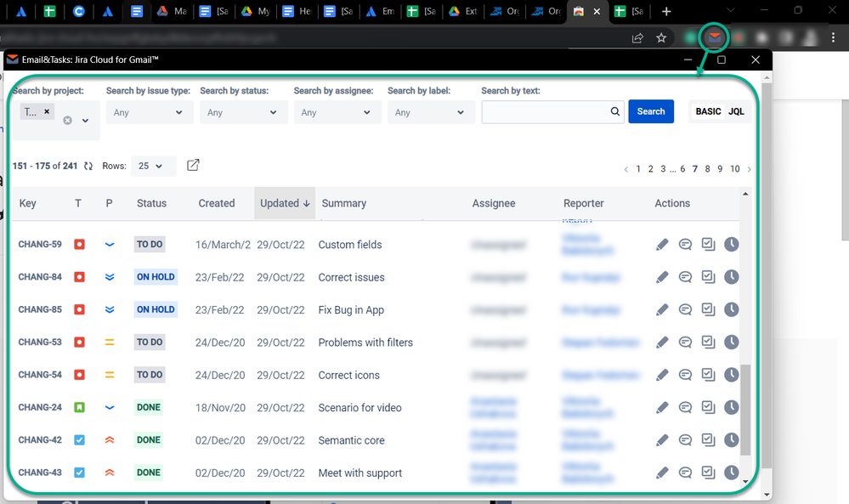Clear the selected project filter
Viewport: 849px width, 504px height.
(x=67, y=120)
